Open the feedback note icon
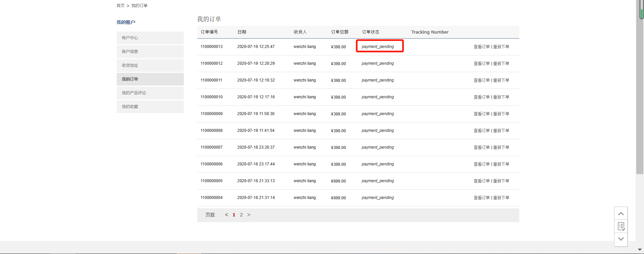Image resolution: width=644 pixels, height=254 pixels. pyautogui.click(x=621, y=226)
